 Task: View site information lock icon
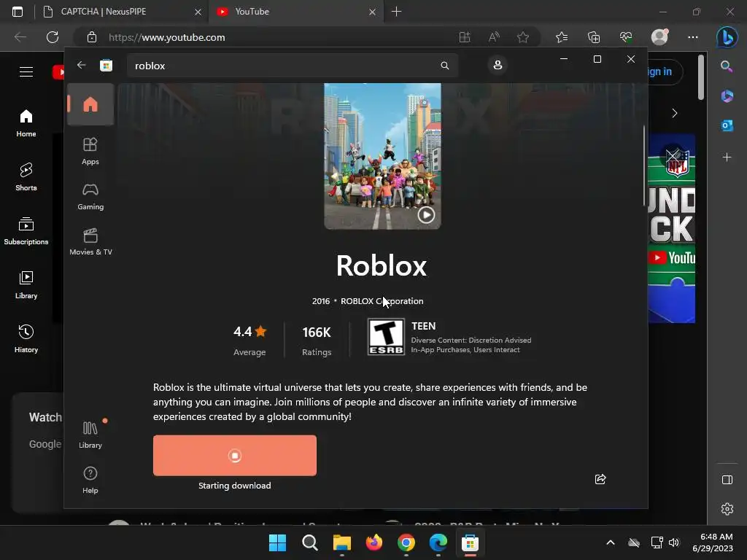point(92,37)
